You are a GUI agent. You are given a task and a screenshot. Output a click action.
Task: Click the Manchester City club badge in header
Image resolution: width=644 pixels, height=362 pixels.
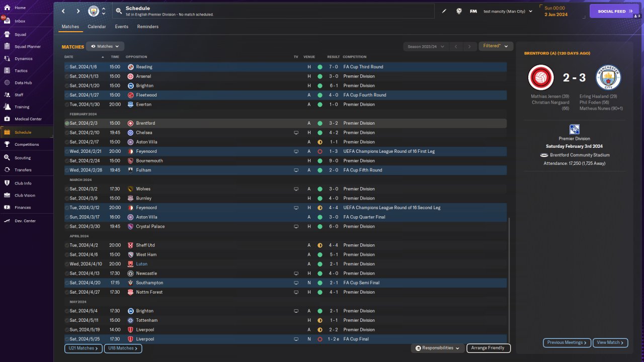pyautogui.click(x=94, y=11)
